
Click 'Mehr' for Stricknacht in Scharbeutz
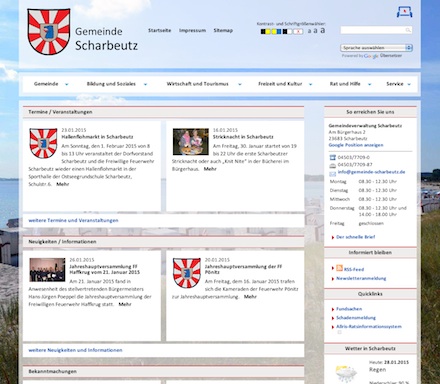(x=210, y=169)
